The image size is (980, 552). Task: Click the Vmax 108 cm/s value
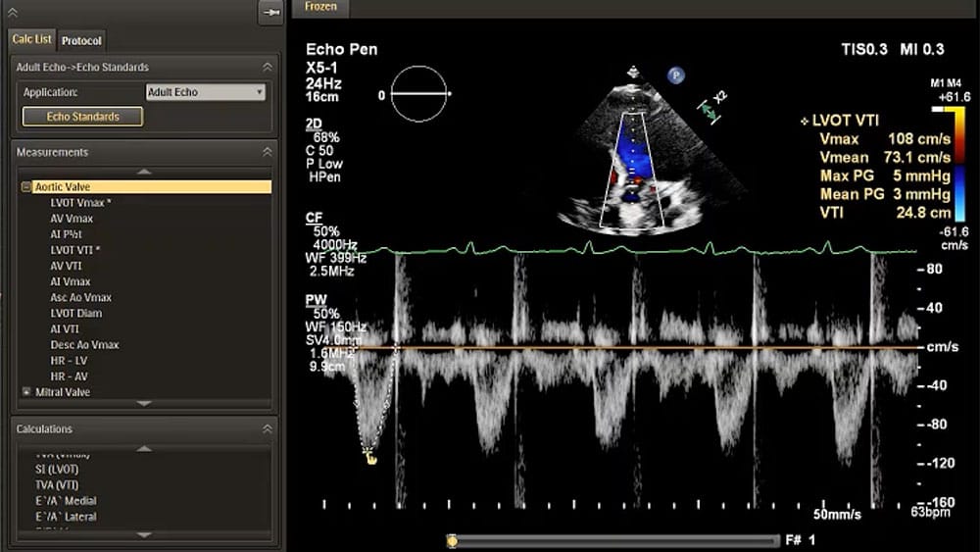point(919,139)
